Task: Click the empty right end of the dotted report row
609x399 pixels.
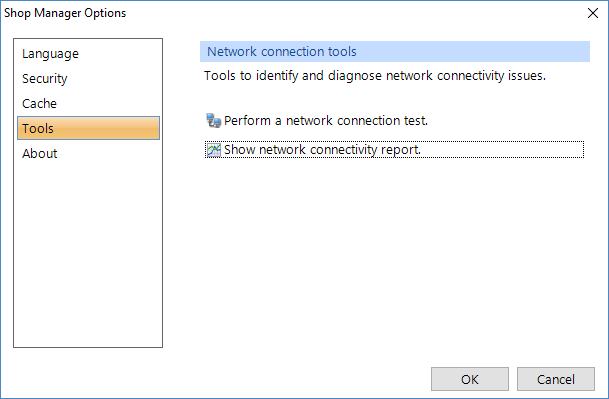Action: pyautogui.click(x=501, y=150)
